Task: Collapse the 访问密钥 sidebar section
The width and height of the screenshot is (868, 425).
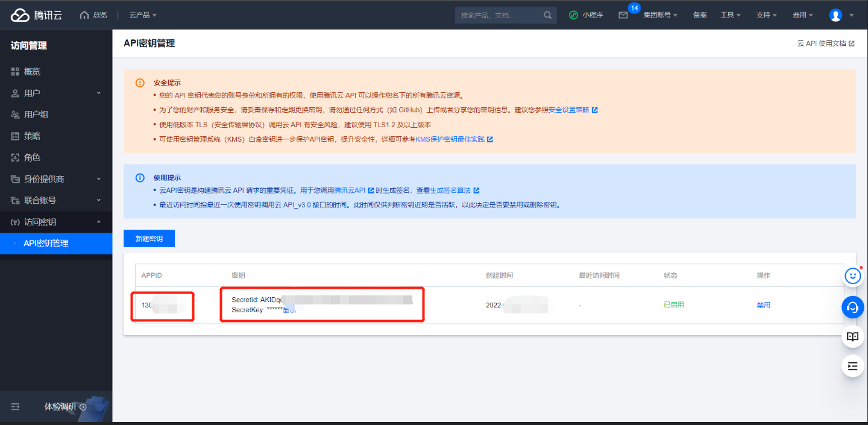Action: point(56,222)
